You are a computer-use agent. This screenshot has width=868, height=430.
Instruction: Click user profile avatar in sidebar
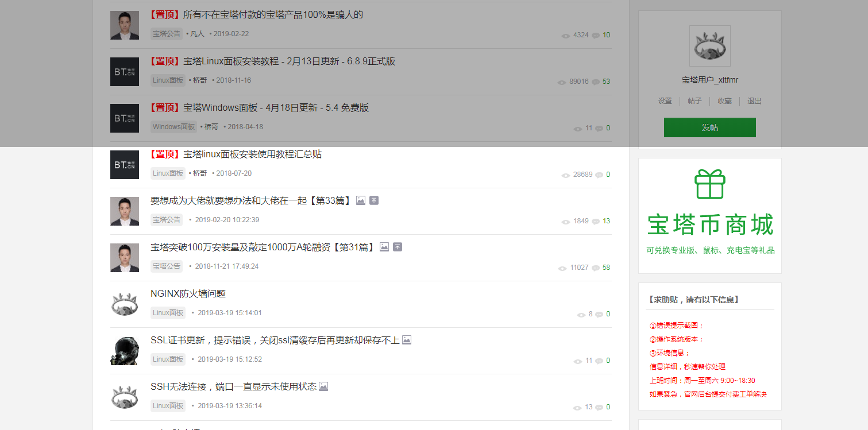click(x=710, y=46)
